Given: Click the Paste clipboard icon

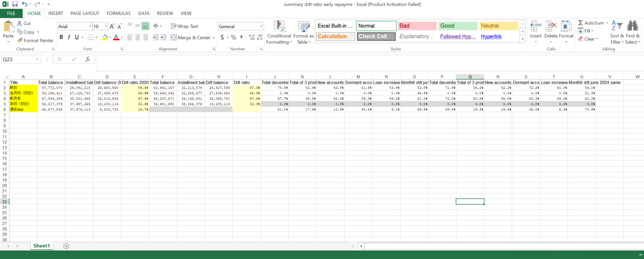Looking at the screenshot, I should [x=8, y=26].
